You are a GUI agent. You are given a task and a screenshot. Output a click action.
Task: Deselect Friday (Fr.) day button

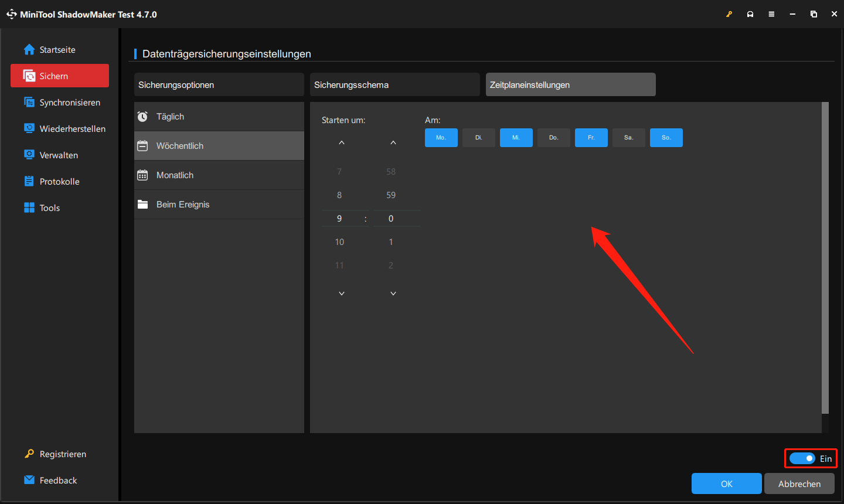591,138
